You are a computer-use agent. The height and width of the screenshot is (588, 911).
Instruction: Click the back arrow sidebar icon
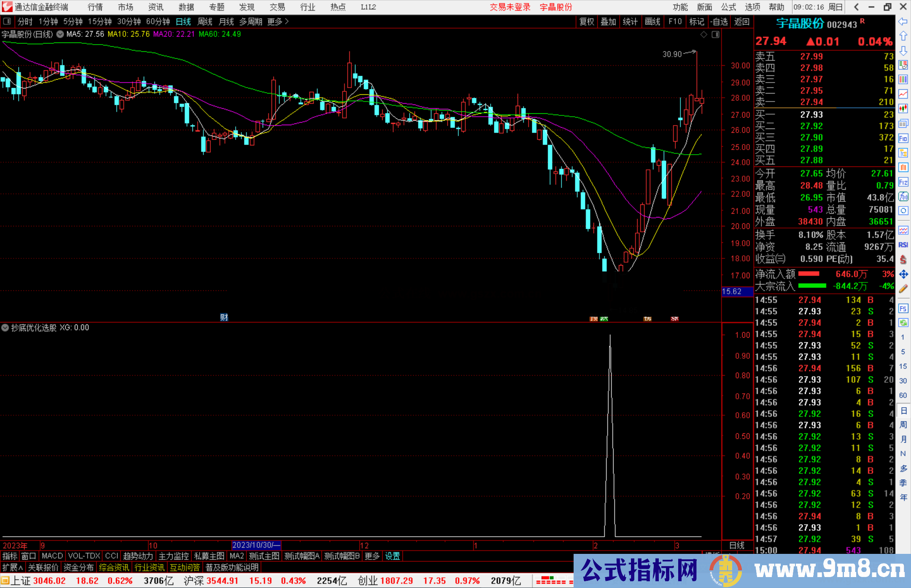pyautogui.click(x=903, y=21)
